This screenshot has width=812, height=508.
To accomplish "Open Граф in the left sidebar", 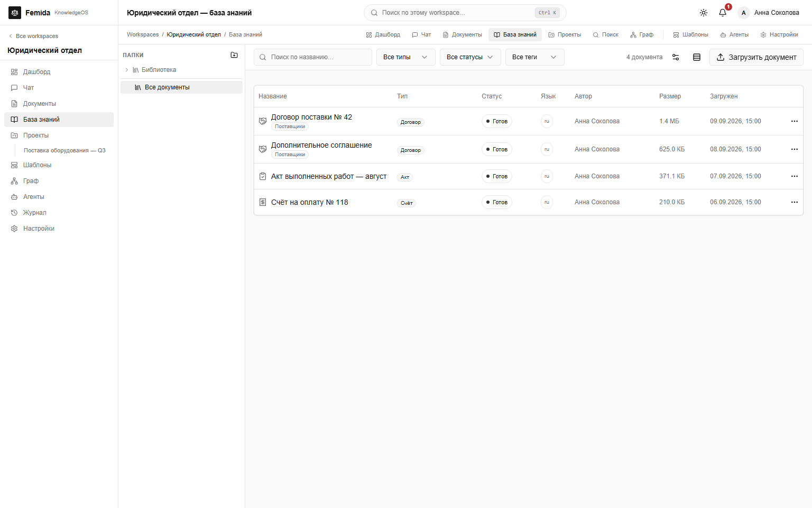I will [59, 181].
